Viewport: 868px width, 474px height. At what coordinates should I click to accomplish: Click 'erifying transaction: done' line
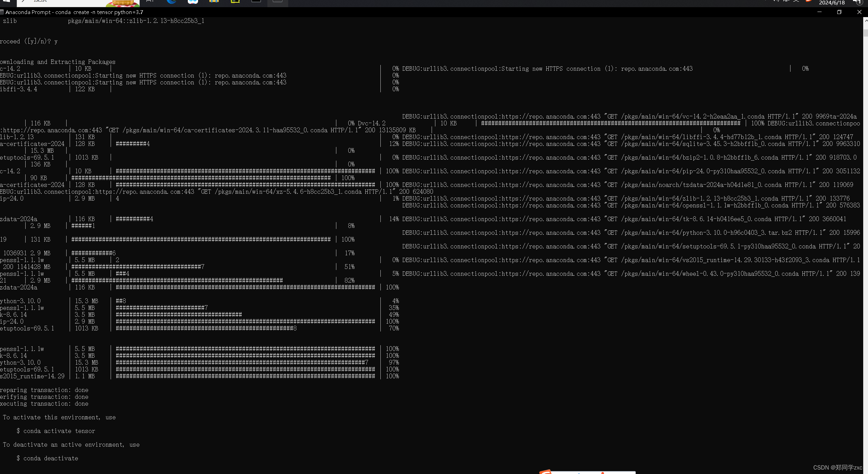coord(44,397)
